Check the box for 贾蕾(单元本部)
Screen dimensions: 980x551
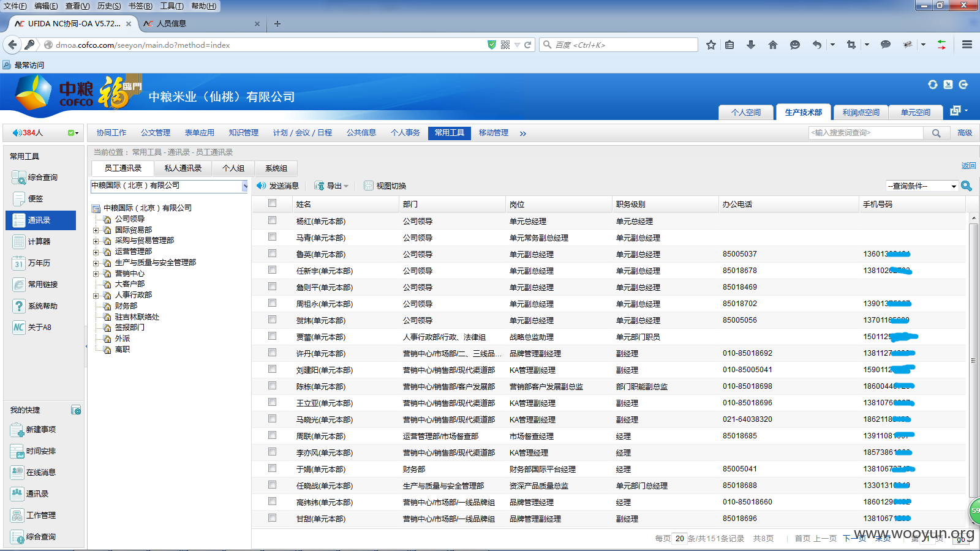[x=272, y=336]
